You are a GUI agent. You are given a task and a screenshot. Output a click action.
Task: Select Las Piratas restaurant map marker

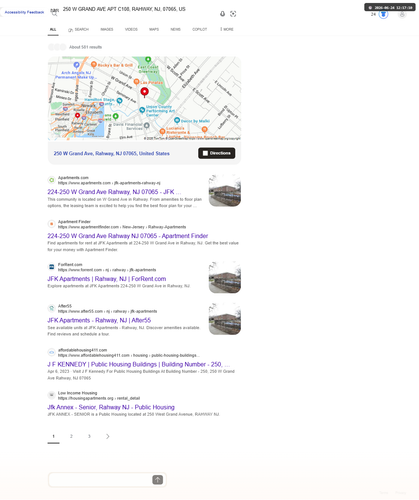[x=136, y=82]
